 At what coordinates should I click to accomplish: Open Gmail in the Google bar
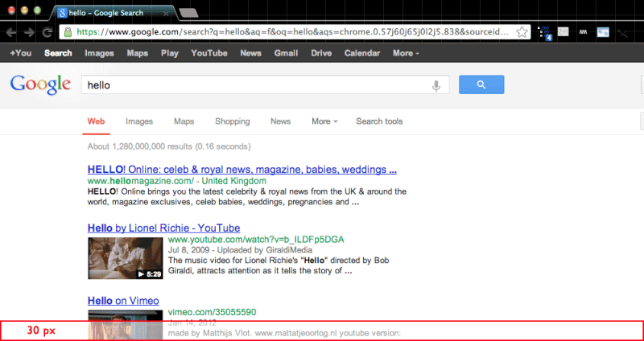pyautogui.click(x=286, y=53)
